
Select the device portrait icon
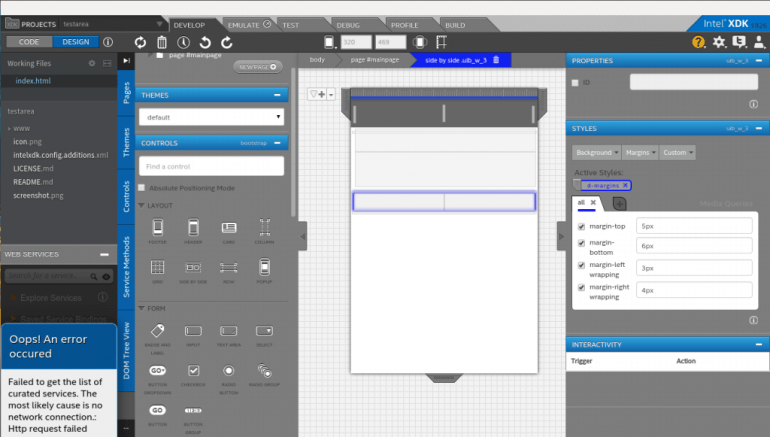[x=329, y=42]
